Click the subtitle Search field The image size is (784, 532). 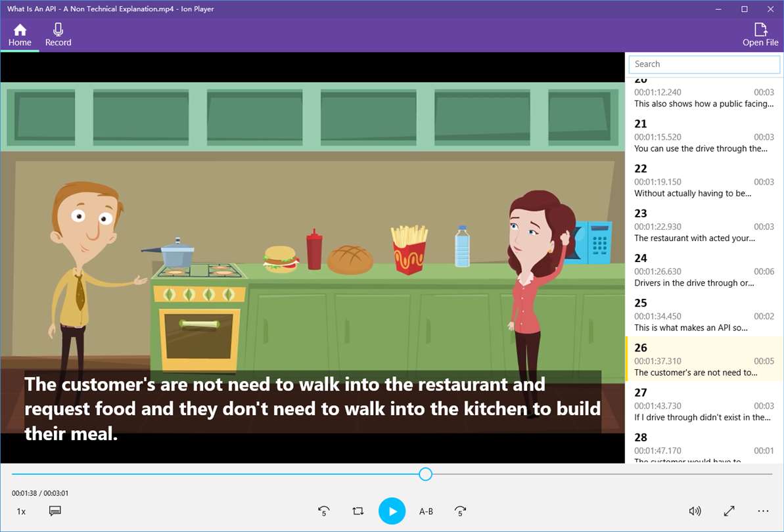point(704,64)
